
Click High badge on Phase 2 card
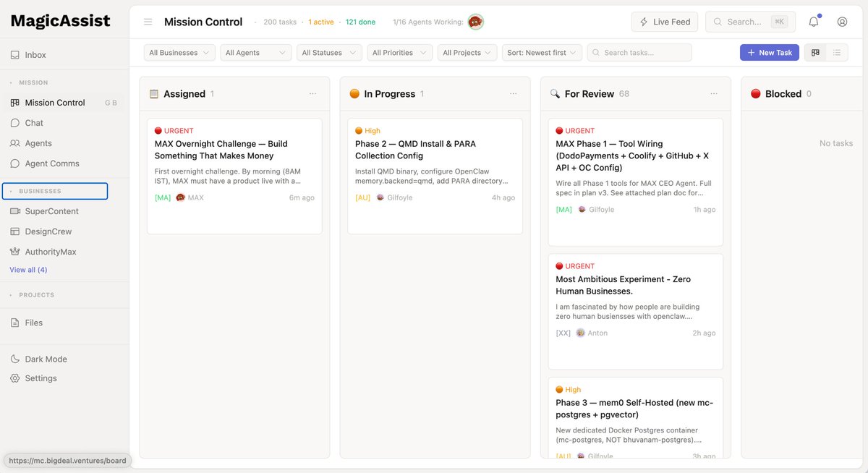click(367, 131)
